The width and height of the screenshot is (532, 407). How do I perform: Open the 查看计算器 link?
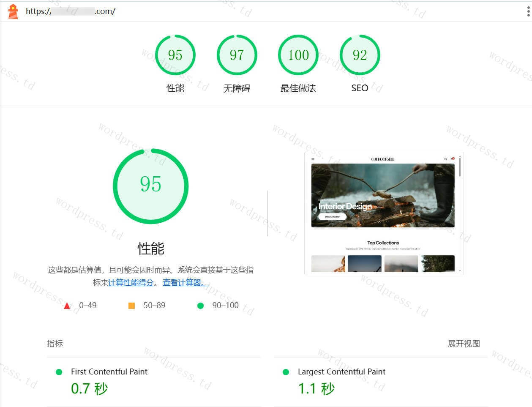pyautogui.click(x=185, y=282)
